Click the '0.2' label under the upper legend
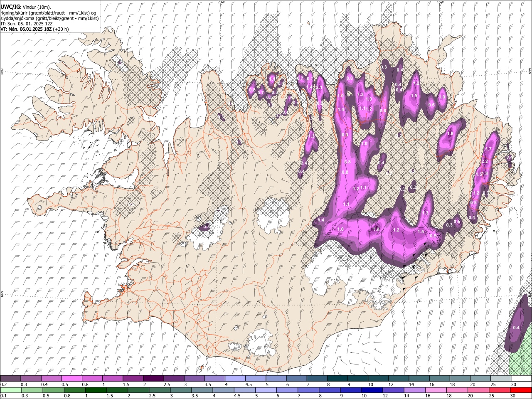Image resolution: width=532 pixels, height=399 pixels. point(3,384)
